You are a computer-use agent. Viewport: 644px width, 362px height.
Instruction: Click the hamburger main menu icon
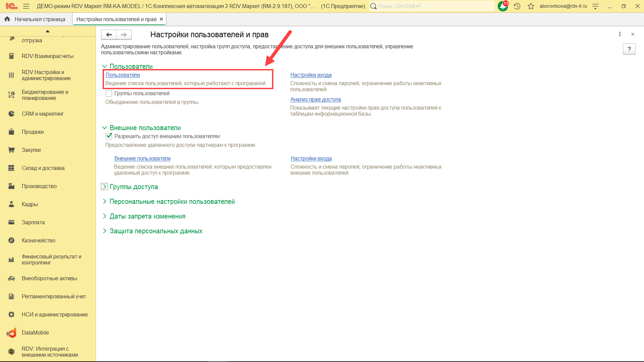[26, 6]
